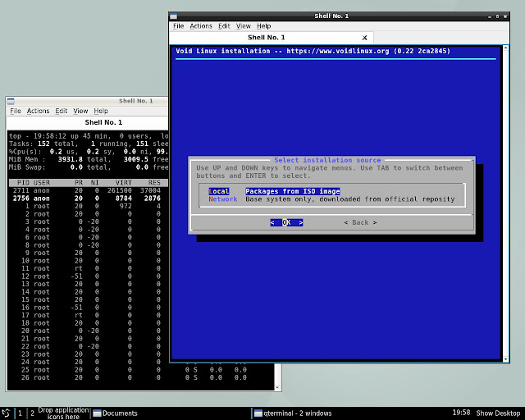The width and height of the screenshot is (525, 420).
Task: Click 'Packages from ISO image' description
Action: [293, 191]
